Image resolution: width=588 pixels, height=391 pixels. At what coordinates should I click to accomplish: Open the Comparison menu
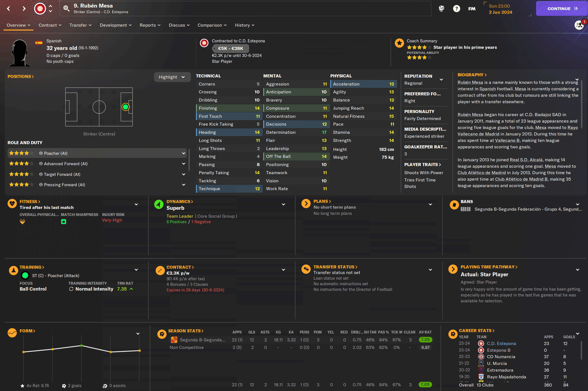coord(212,25)
